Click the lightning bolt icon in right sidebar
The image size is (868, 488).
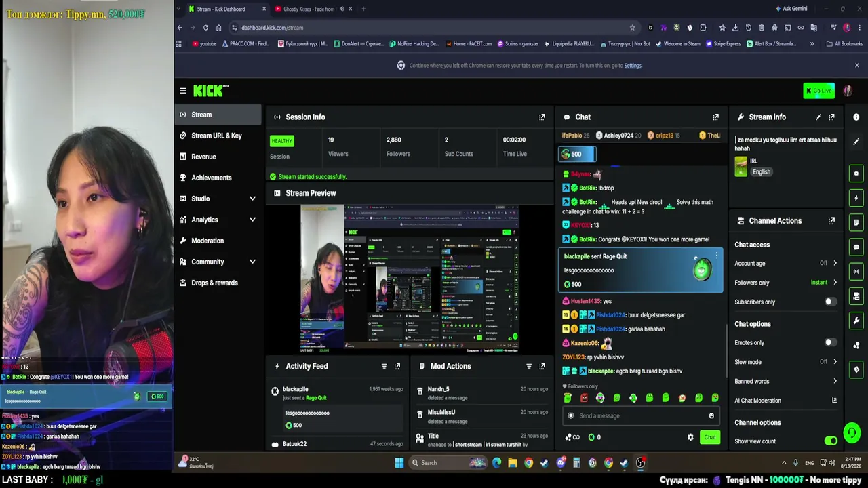pyautogui.click(x=856, y=198)
